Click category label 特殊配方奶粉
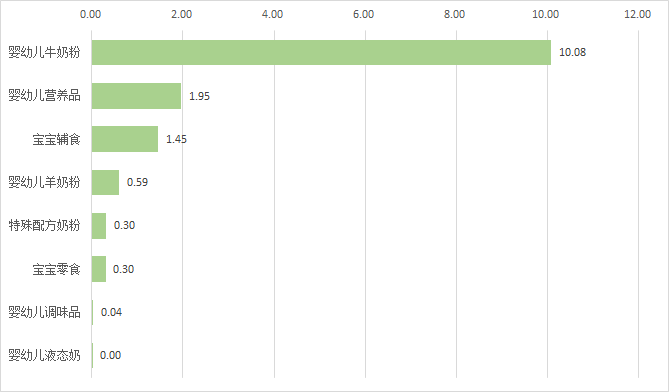 (x=44, y=225)
